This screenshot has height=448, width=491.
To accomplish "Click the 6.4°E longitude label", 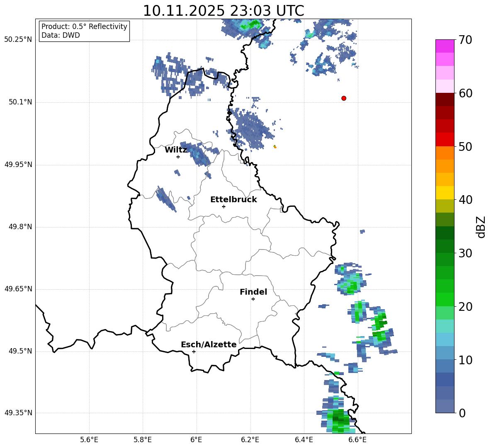I will [304, 440].
